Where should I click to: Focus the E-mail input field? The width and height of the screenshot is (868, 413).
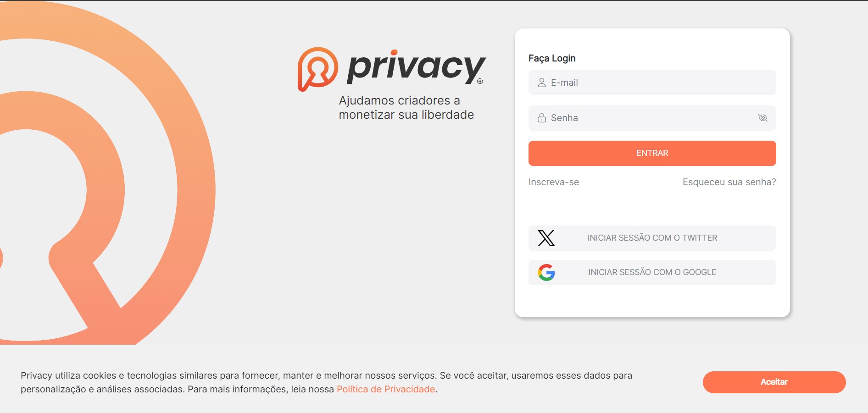click(652, 83)
